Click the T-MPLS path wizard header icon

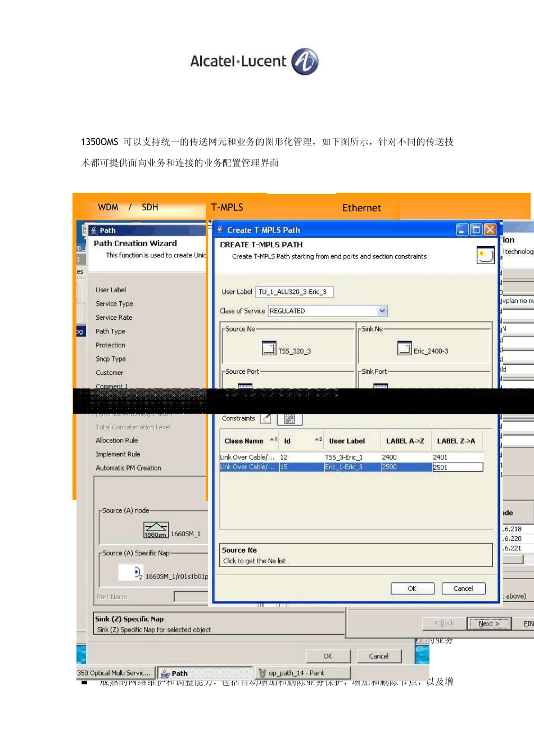(485, 256)
